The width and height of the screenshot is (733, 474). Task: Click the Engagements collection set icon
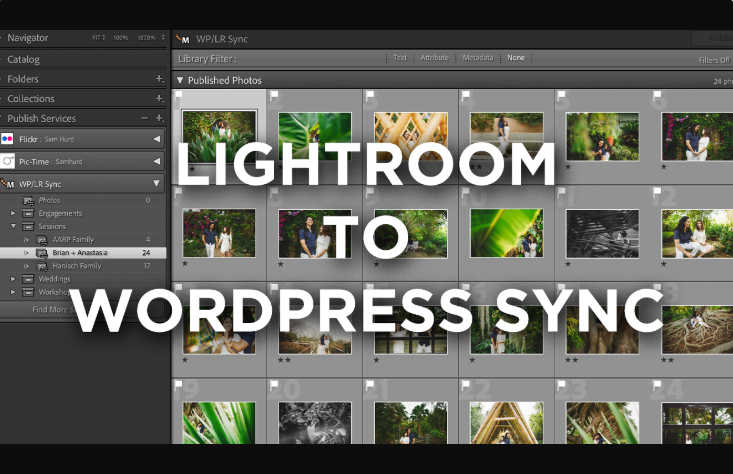pos(28,213)
